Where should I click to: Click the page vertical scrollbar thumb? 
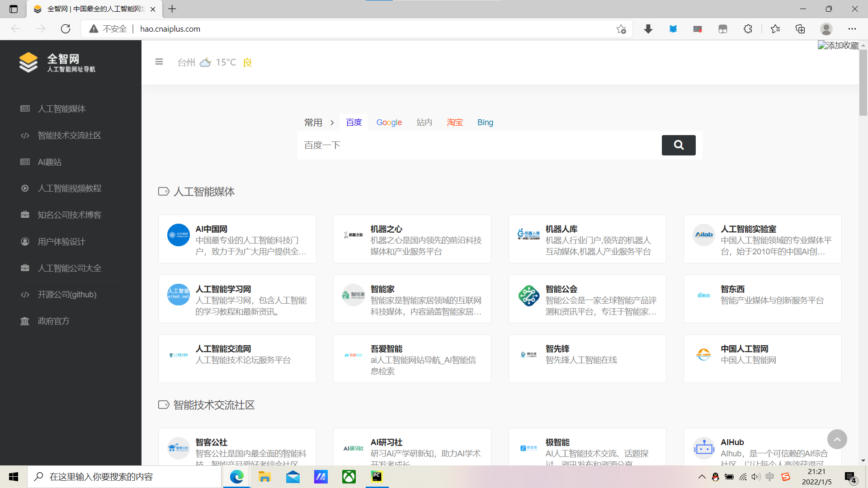pos(863,82)
